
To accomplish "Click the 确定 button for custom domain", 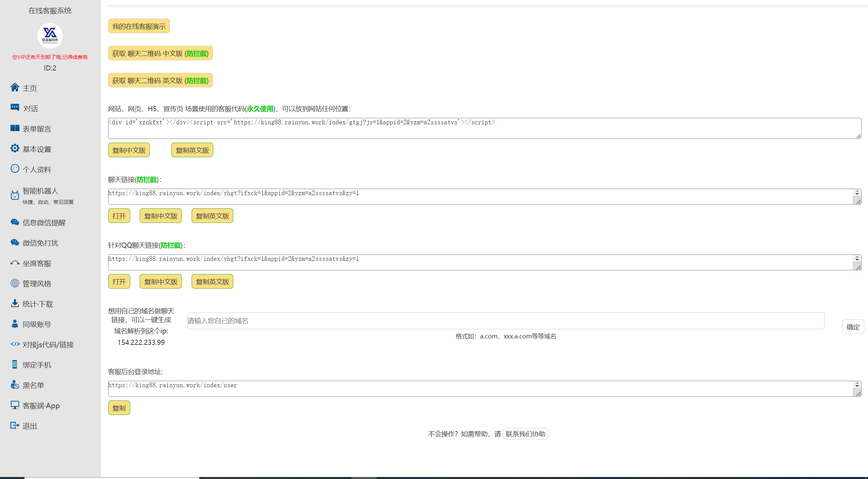I will [x=853, y=327].
